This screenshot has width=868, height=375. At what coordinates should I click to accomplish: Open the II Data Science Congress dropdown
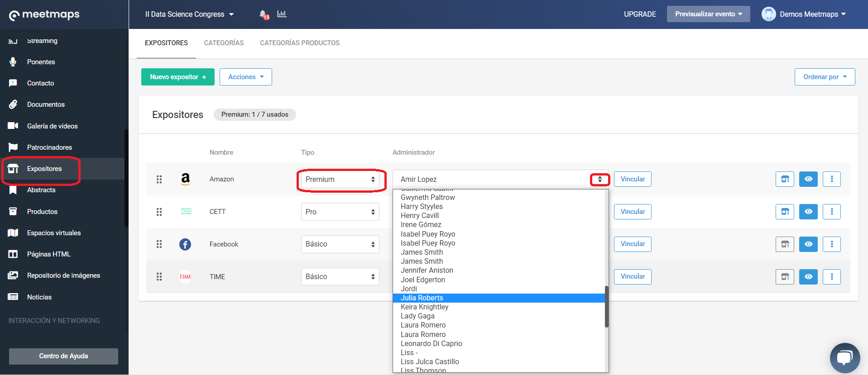coord(189,14)
